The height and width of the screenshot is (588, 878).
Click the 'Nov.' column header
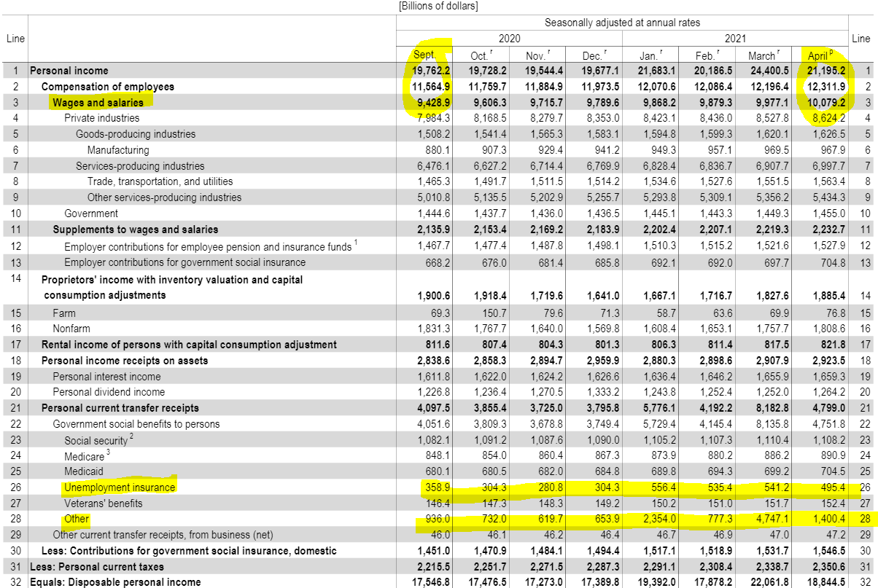point(536,55)
